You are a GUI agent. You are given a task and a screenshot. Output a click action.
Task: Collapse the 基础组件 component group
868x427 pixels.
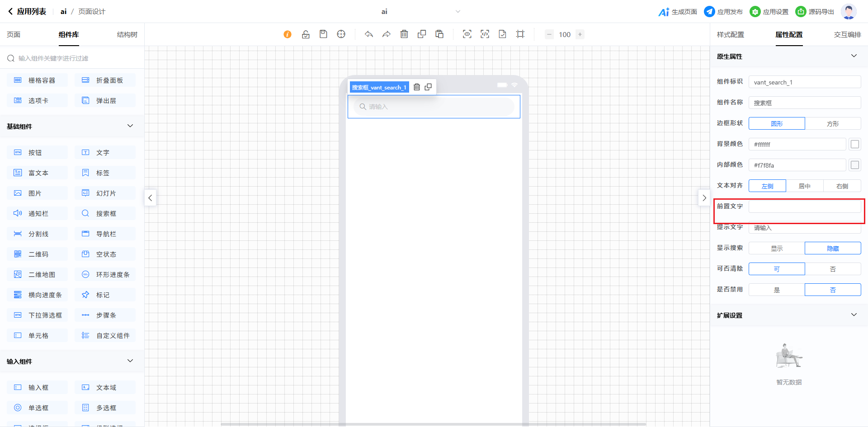coord(130,126)
